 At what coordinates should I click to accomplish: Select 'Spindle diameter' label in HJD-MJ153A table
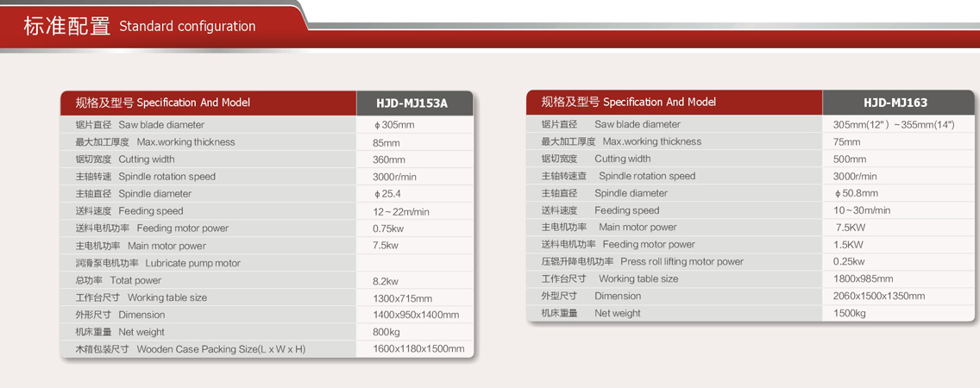point(155,194)
